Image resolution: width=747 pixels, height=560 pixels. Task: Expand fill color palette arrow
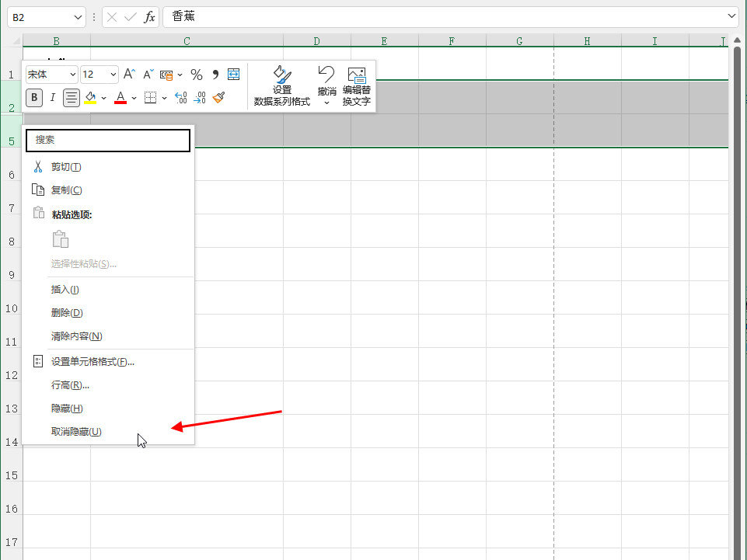click(x=103, y=98)
